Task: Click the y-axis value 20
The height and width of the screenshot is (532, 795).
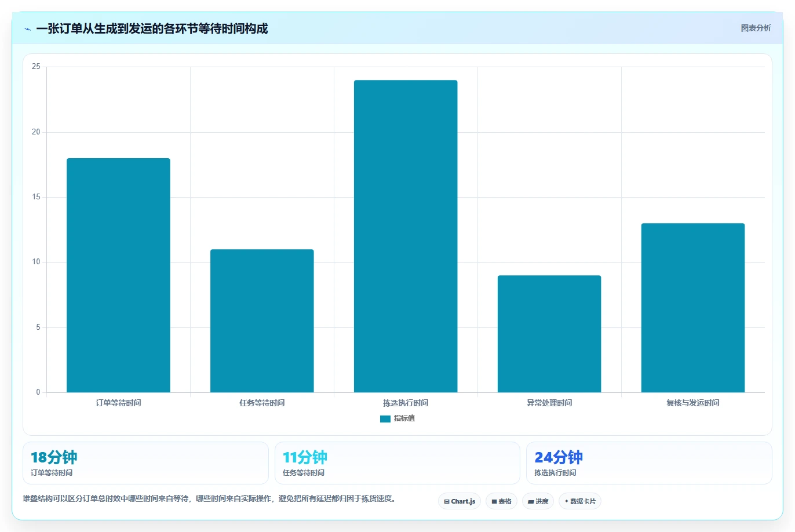Action: 36,132
